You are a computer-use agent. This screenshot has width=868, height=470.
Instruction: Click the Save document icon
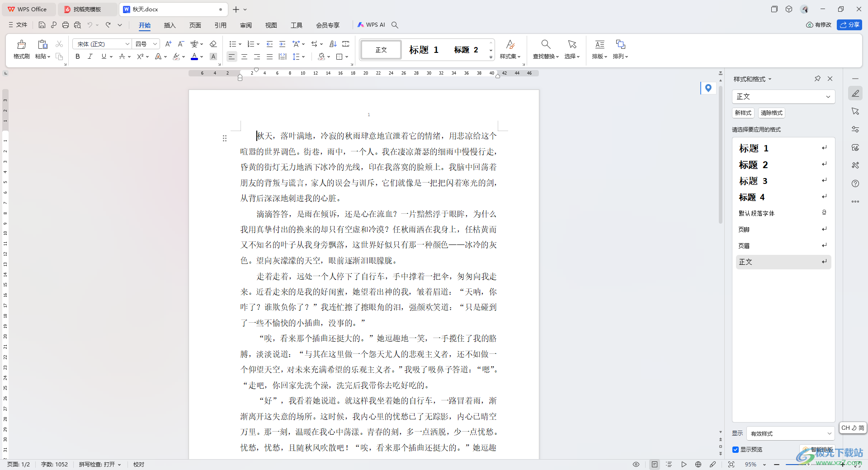point(42,25)
